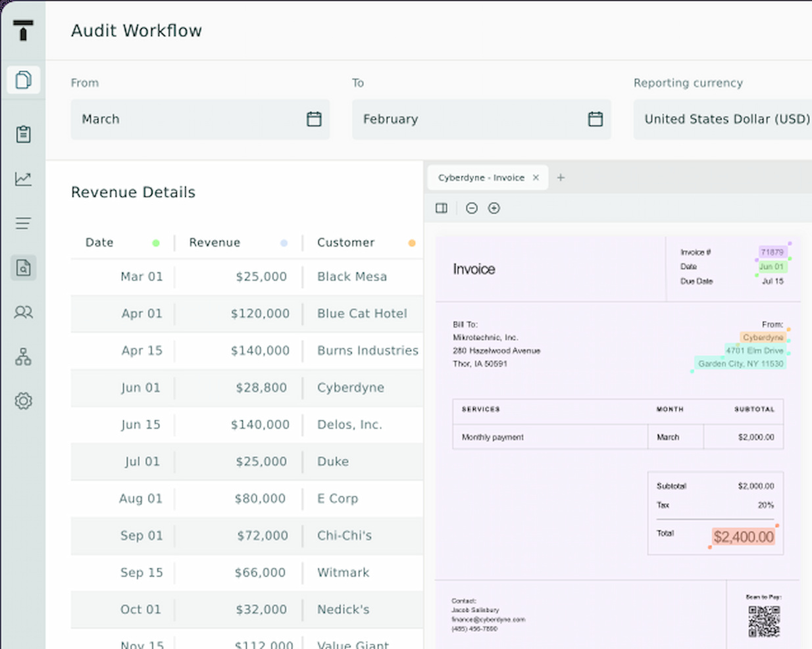The width and height of the screenshot is (812, 649).
Task: Open the To month picker showing February
Action: pos(481,119)
